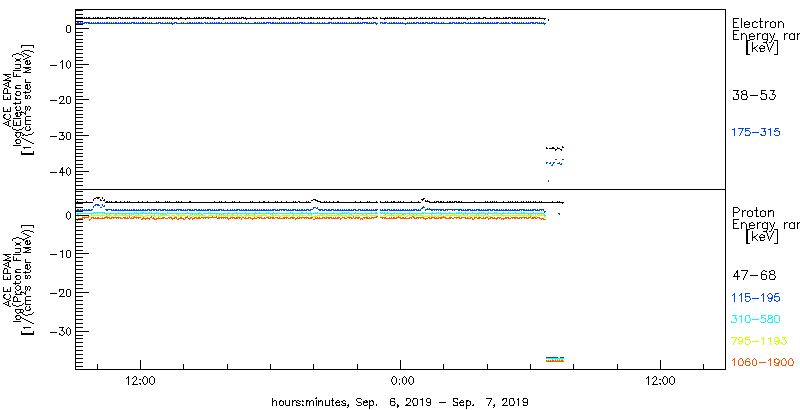Viewport: 800px width, 410px height.
Task: Click the 38-53 electron energy legend label
Action: tap(754, 95)
